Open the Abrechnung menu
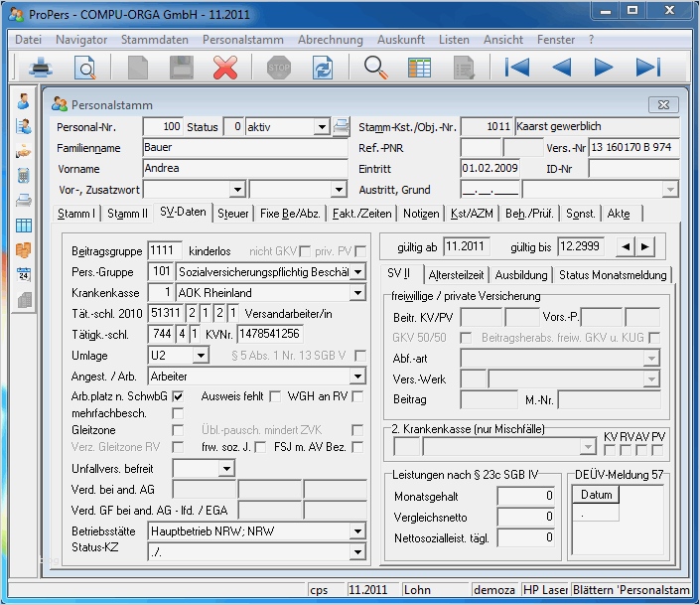Image resolution: width=700 pixels, height=605 pixels. [x=330, y=40]
